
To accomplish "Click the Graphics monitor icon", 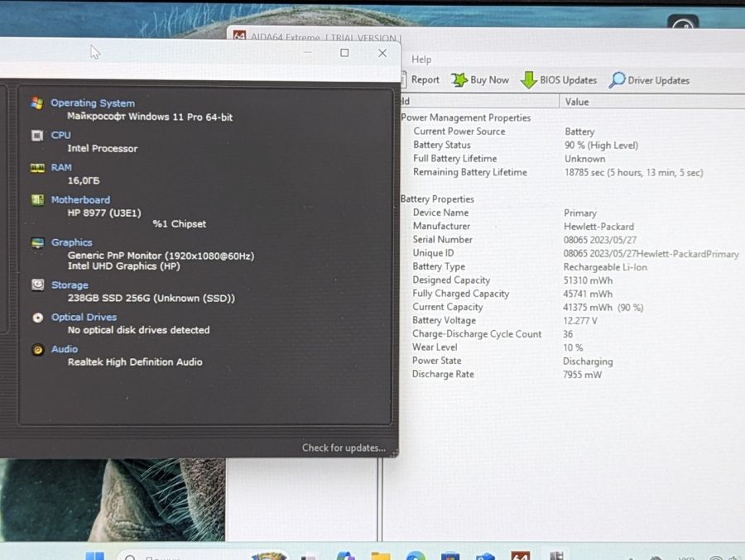I will (37, 242).
